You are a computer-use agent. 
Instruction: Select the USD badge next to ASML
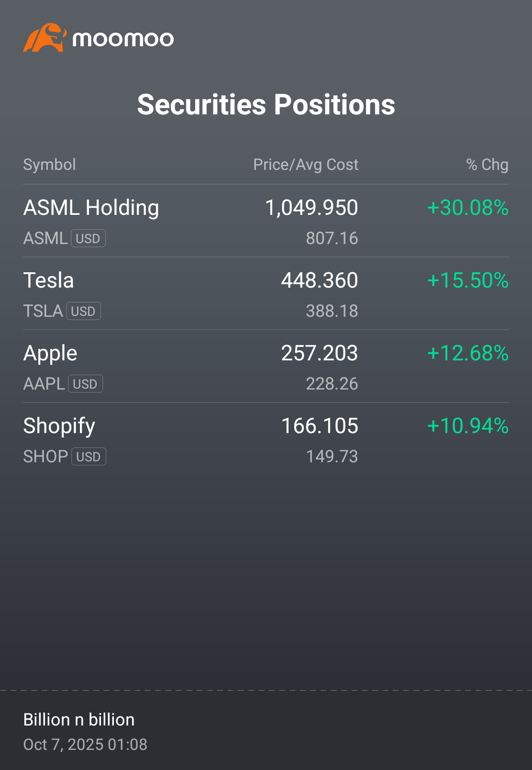[89, 238]
